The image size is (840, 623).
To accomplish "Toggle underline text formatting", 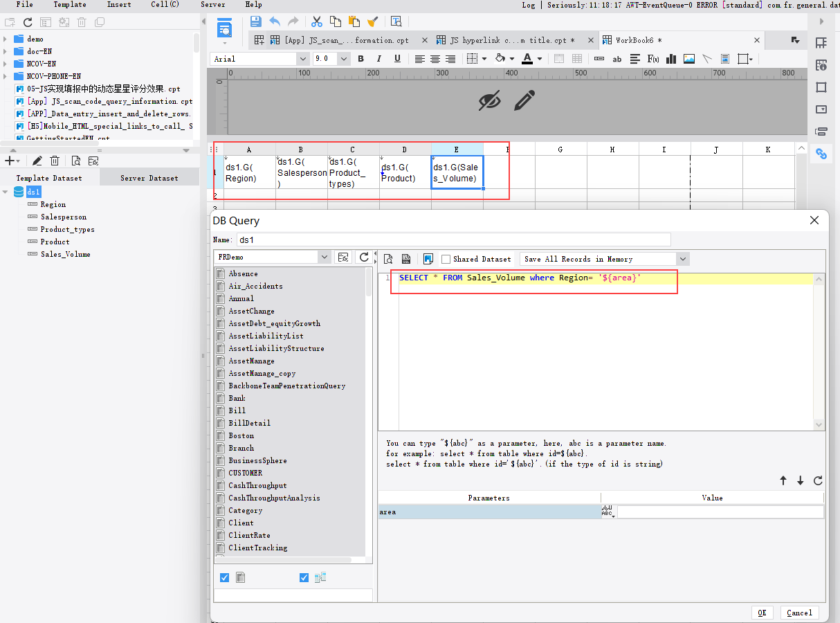I will coord(397,59).
